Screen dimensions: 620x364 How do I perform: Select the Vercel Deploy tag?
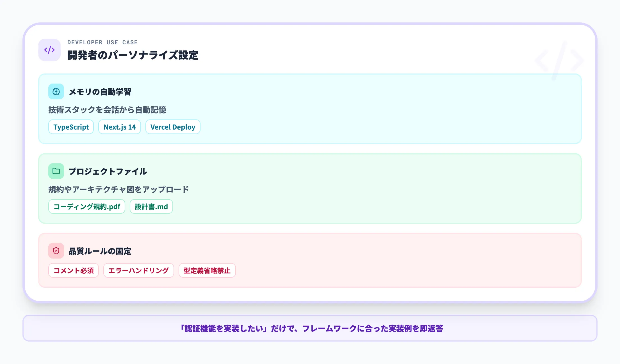173,127
